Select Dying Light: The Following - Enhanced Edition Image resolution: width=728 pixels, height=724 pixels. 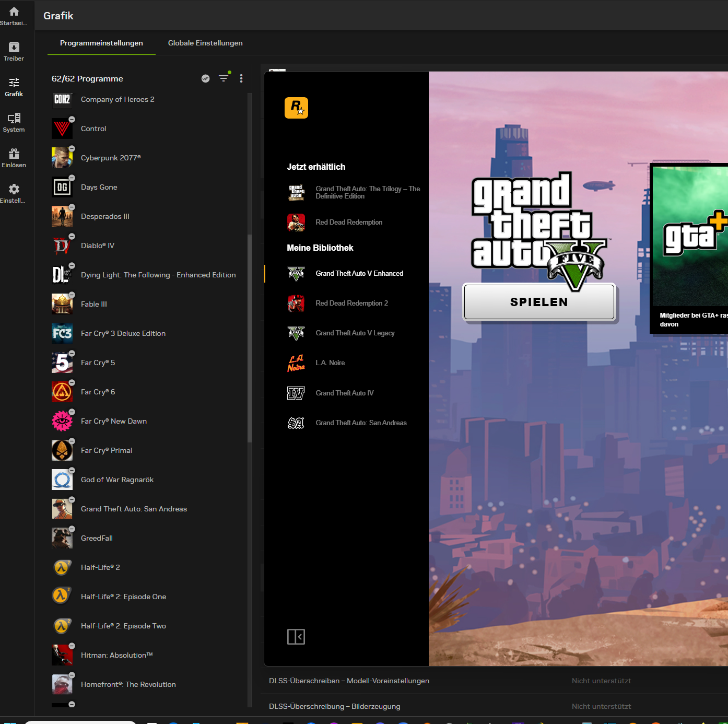149,275
